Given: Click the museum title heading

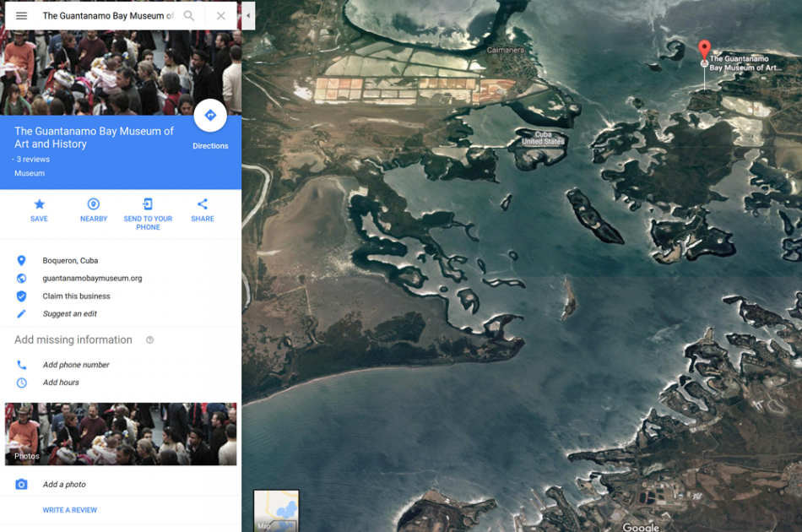Looking at the screenshot, I should (x=94, y=138).
